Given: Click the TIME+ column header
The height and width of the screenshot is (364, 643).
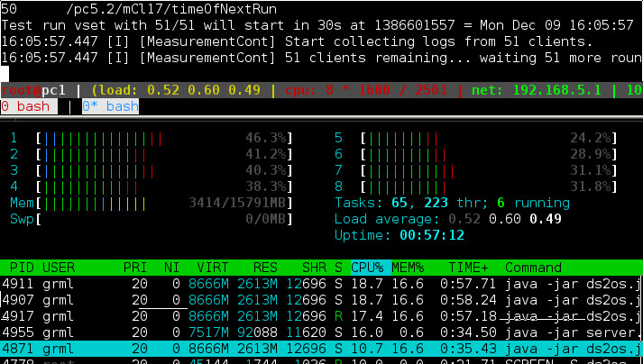Looking at the screenshot, I should (x=468, y=268).
